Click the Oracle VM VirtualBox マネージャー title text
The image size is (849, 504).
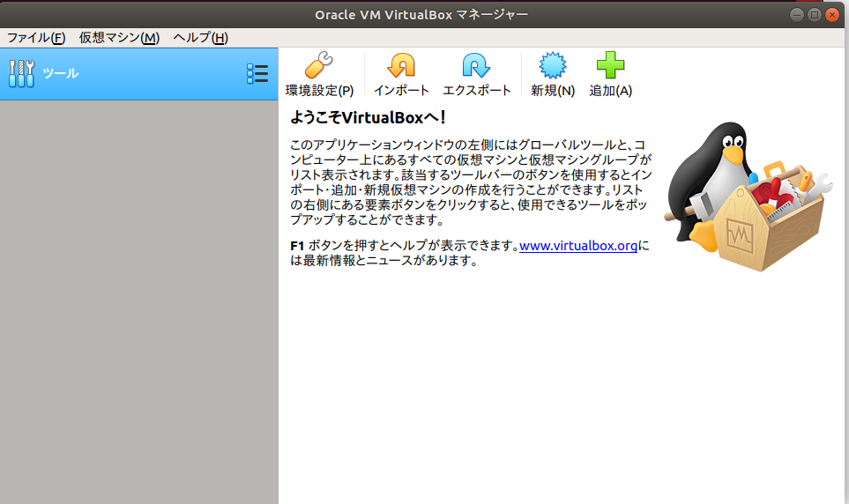[421, 15]
